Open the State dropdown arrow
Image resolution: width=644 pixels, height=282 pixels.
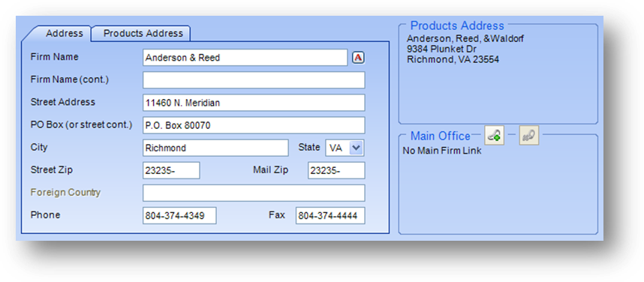pyautogui.click(x=356, y=148)
